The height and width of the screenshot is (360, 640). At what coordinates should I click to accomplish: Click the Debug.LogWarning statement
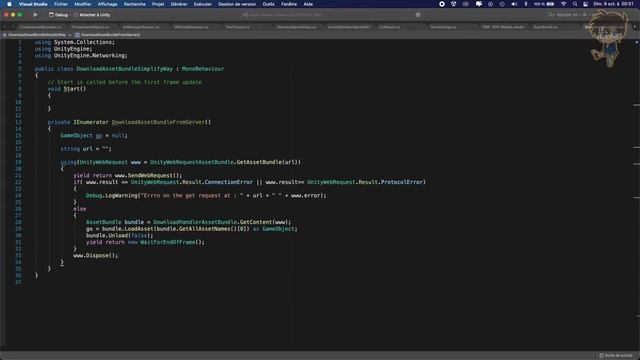tap(206, 196)
